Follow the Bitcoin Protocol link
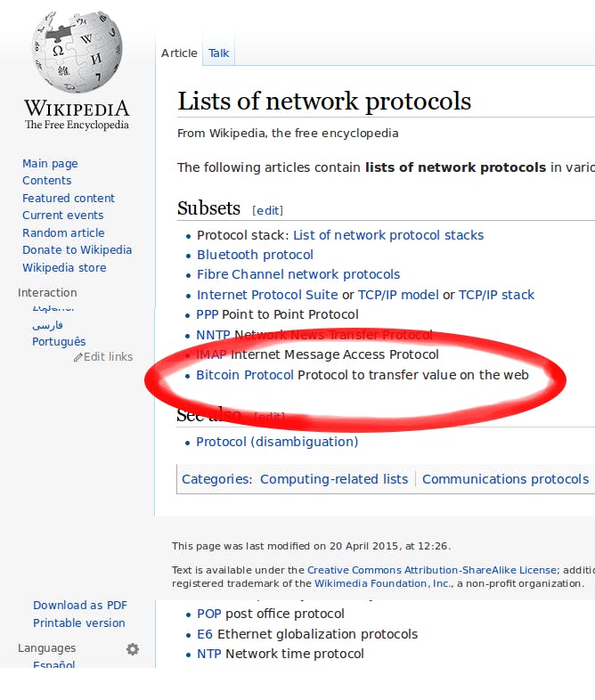595x700 pixels. 245,375
